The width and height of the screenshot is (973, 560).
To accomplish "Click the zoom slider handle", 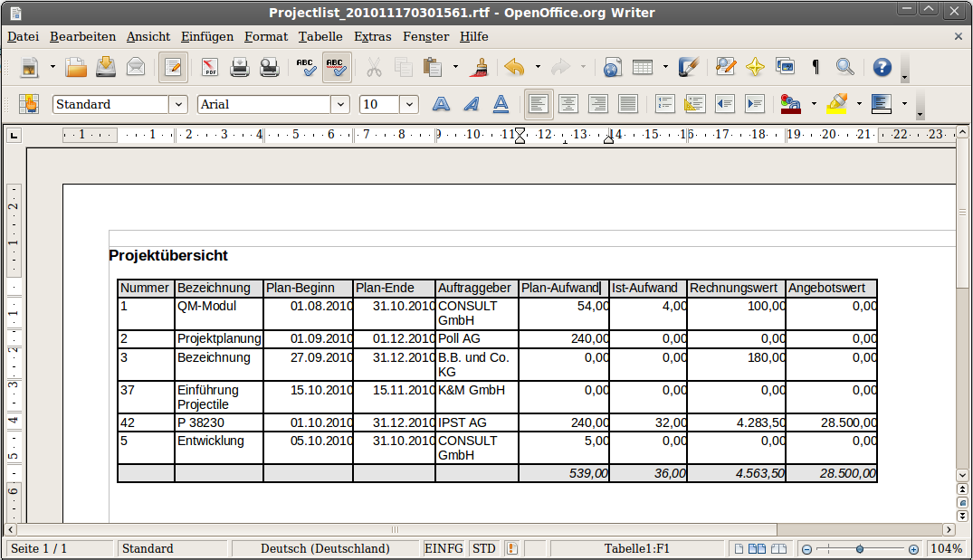I will coord(859,549).
